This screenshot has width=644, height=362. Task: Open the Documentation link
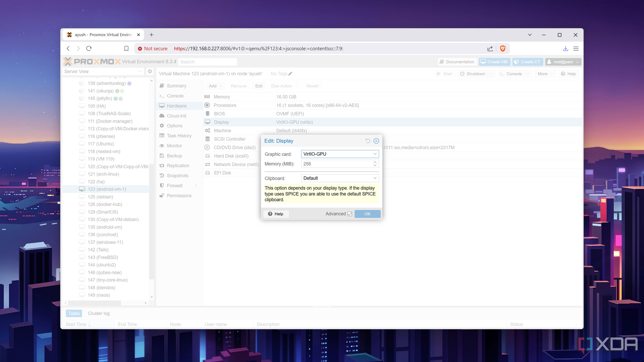coord(457,62)
